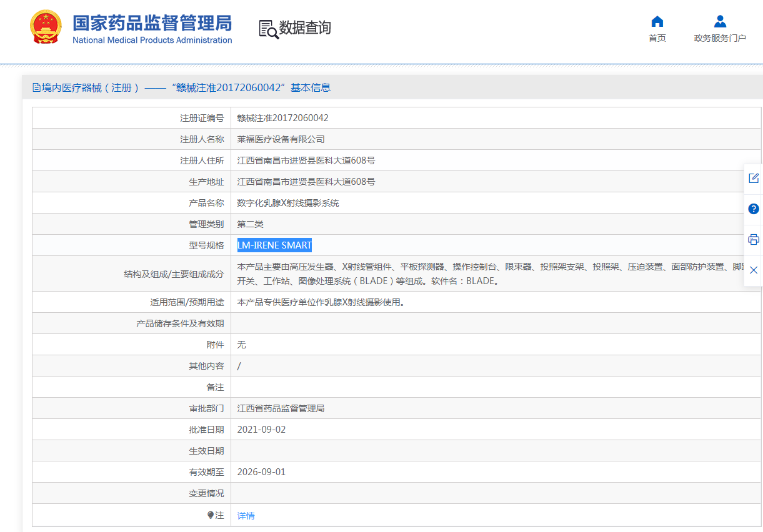Click the 第二类 management category value
The width and height of the screenshot is (763, 532).
pyautogui.click(x=251, y=224)
